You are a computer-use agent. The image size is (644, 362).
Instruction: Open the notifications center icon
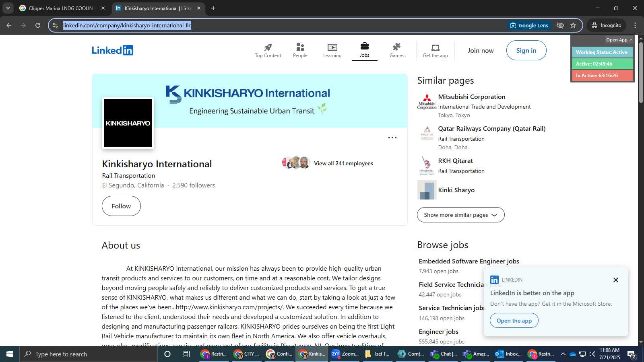632,354
